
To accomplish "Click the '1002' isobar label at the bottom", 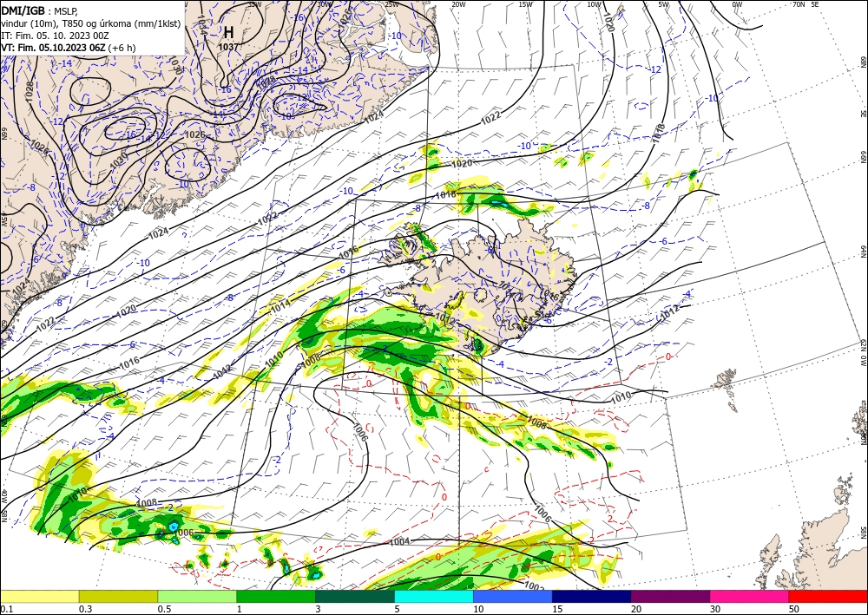I will pos(534,586).
